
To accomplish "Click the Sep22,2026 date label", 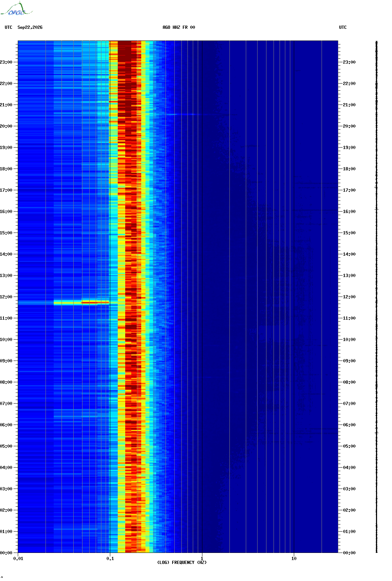I will point(30,27).
